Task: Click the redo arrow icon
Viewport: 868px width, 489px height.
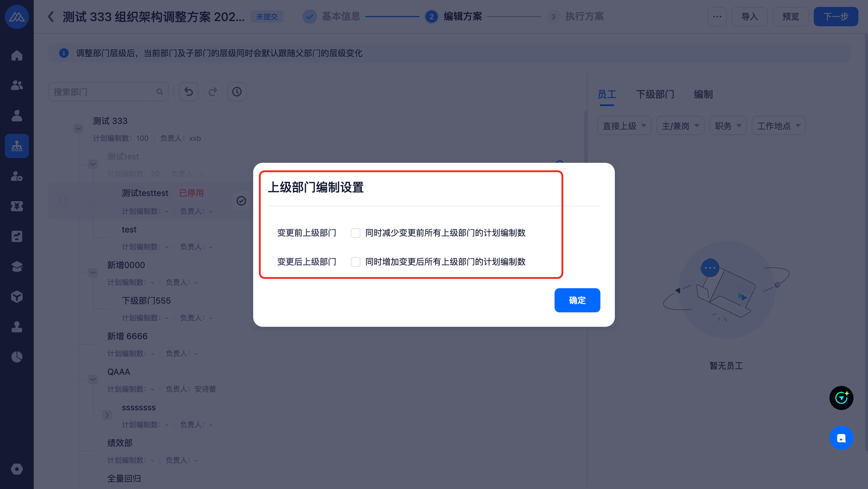Action: [x=212, y=92]
